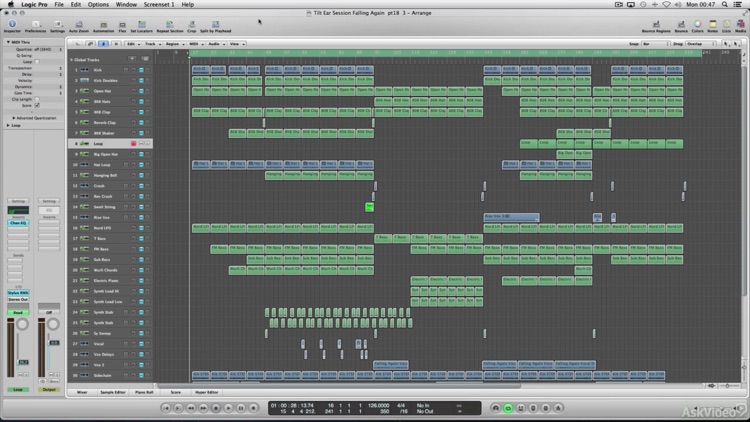Viewport: 750px width, 422px height.
Task: Enable Flex view from the toolbar
Action: pyautogui.click(x=122, y=26)
